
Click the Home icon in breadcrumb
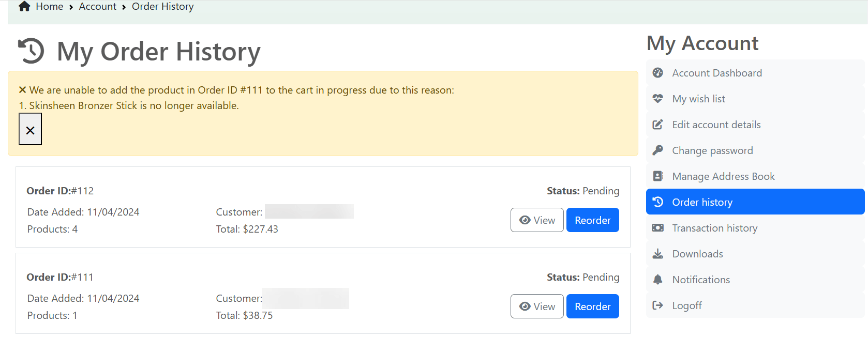[24, 7]
